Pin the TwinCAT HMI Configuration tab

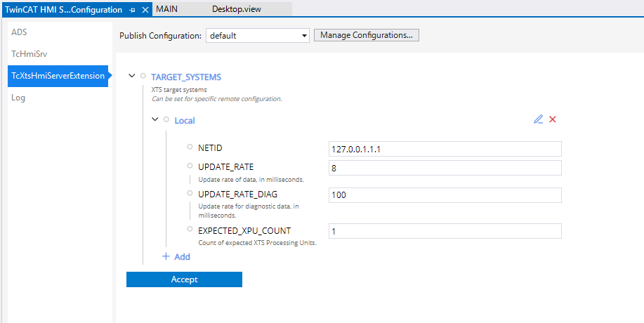coord(132,10)
